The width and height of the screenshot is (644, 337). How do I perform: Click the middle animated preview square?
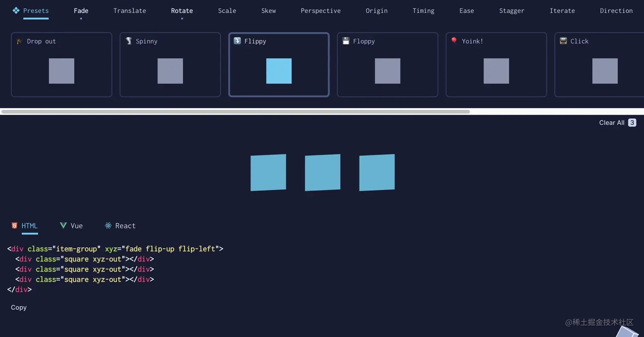click(322, 172)
